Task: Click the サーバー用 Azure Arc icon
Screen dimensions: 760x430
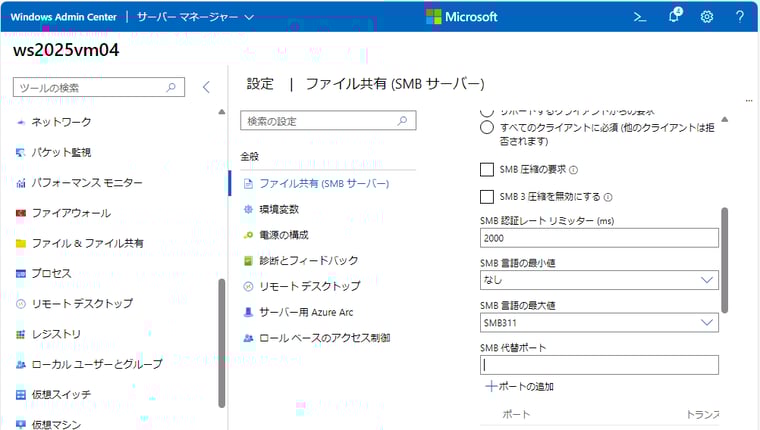Action: point(248,312)
